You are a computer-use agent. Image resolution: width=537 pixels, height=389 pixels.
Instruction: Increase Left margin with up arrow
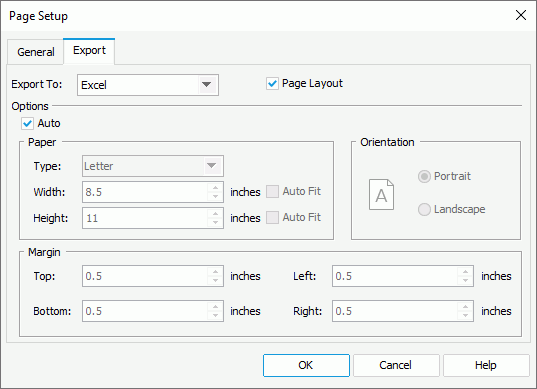465,272
